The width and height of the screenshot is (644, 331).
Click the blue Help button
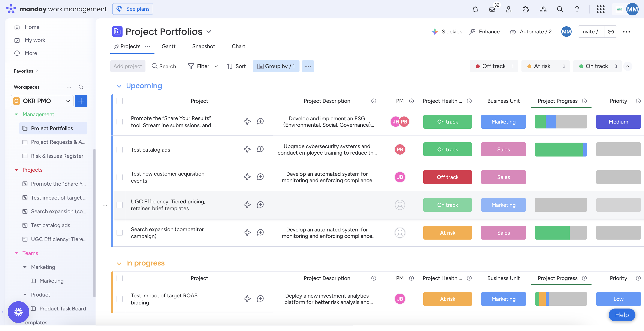coord(622,315)
